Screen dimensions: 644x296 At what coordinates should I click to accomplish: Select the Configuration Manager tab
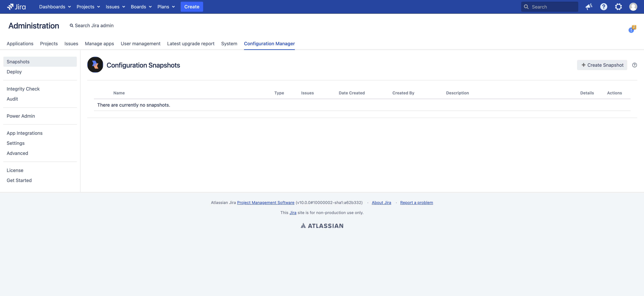pos(269,44)
